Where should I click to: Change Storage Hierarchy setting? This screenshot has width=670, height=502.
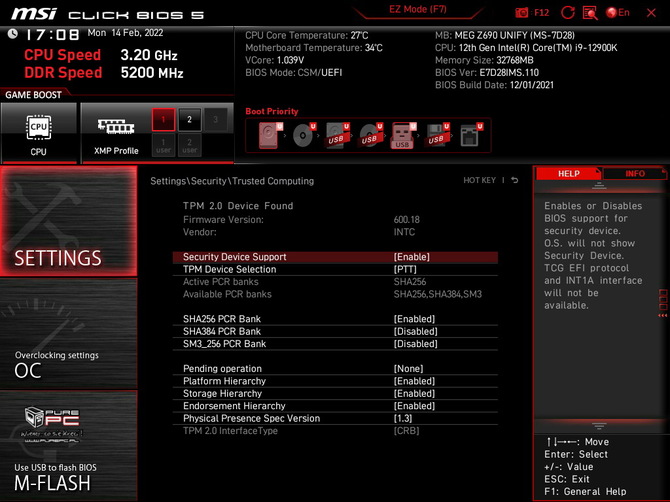[335, 393]
